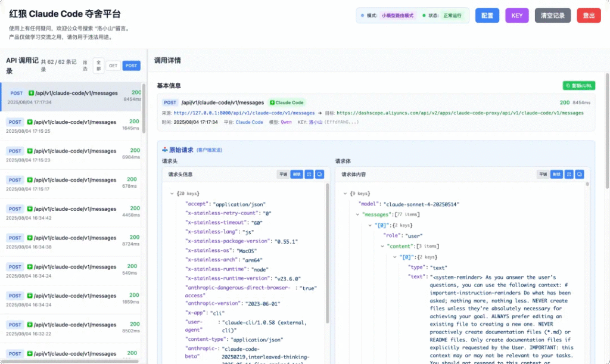Click the "x-stainless-runtime-version" header key

(228, 278)
